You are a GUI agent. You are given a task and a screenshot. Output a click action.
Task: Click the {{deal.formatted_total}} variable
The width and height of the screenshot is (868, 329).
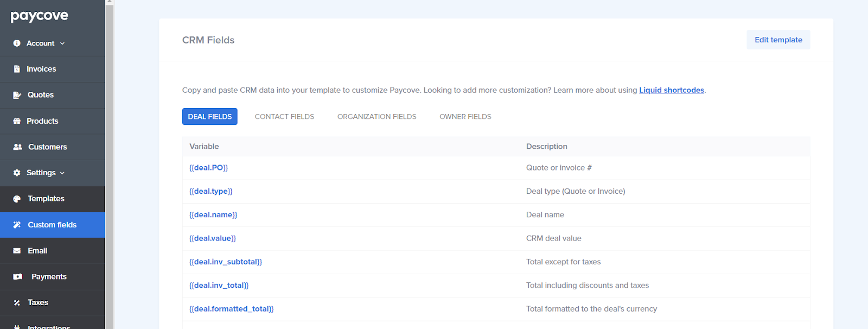tap(232, 309)
